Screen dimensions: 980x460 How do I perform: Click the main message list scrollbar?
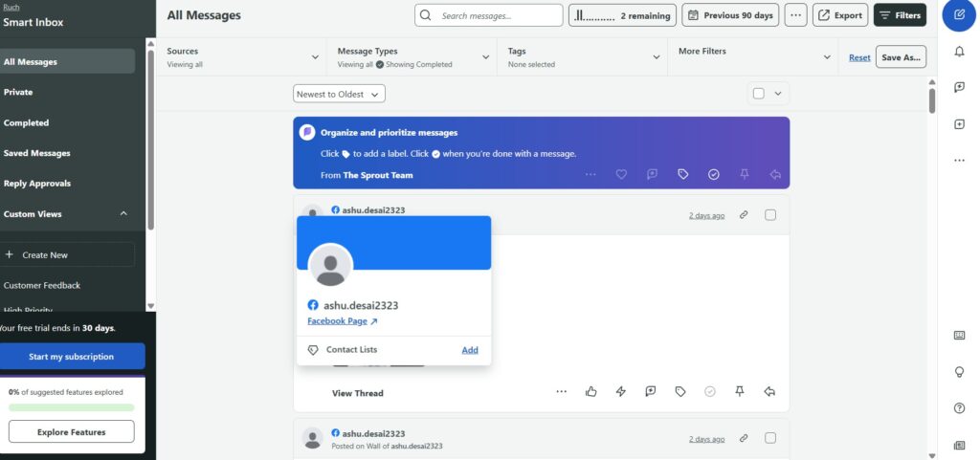(932, 99)
